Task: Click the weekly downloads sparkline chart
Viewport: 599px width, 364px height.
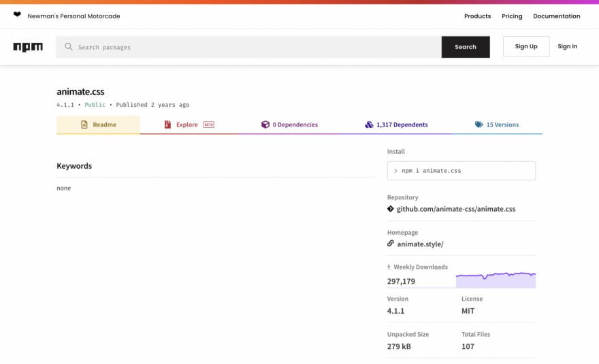Action: point(496,280)
